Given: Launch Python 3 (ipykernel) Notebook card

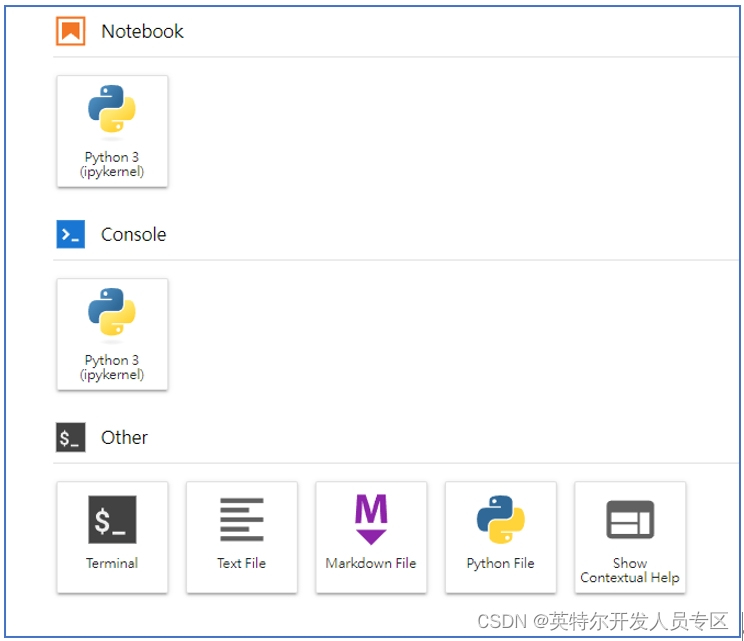Looking at the screenshot, I should click(112, 131).
